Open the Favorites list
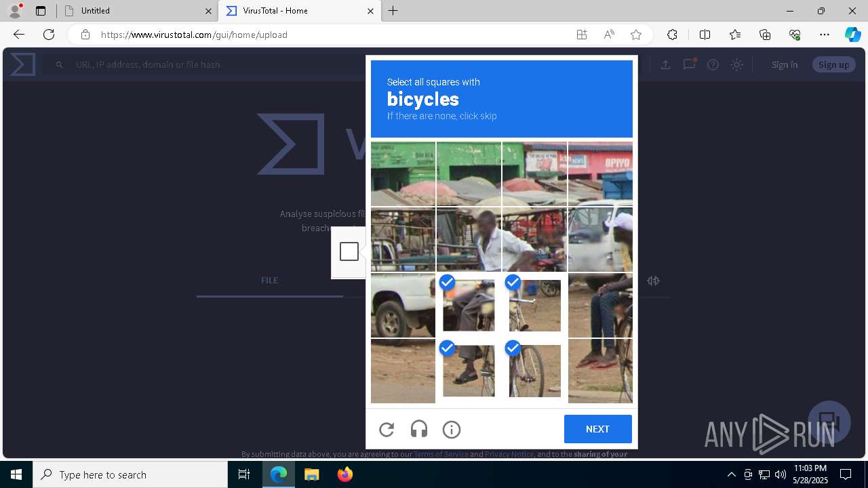The image size is (868, 488). click(735, 35)
